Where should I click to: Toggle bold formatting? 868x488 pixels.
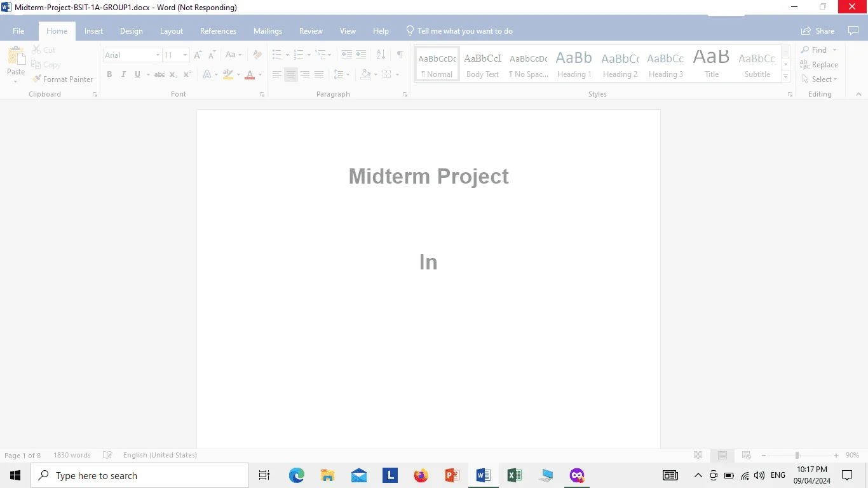[x=109, y=74]
